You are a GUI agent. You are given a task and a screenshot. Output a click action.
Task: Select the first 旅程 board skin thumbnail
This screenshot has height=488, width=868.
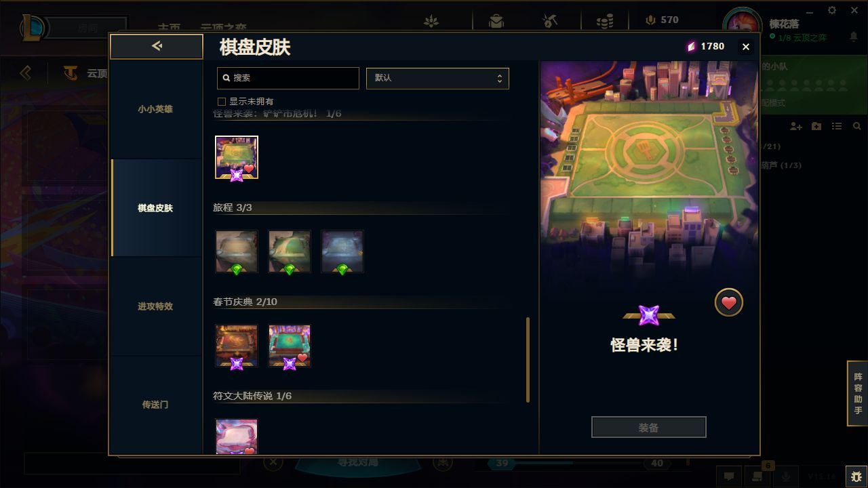tap(237, 251)
